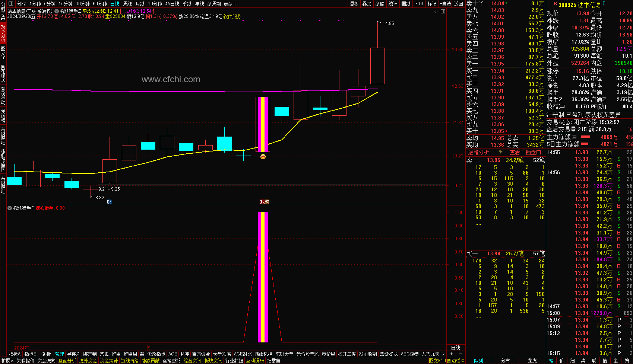Select the 管理 tab in indicator bar
Screen dimensions: 633x364
coord(60,354)
